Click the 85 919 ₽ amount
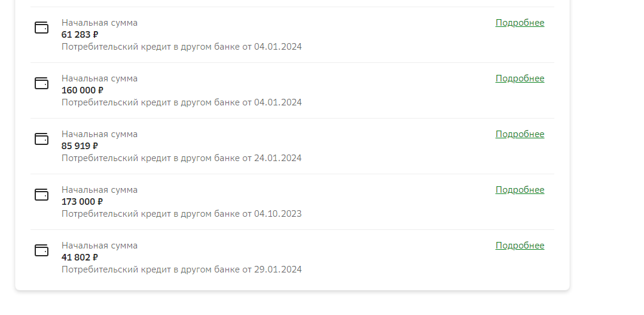Image resolution: width=644 pixels, height=315 pixels. (80, 146)
